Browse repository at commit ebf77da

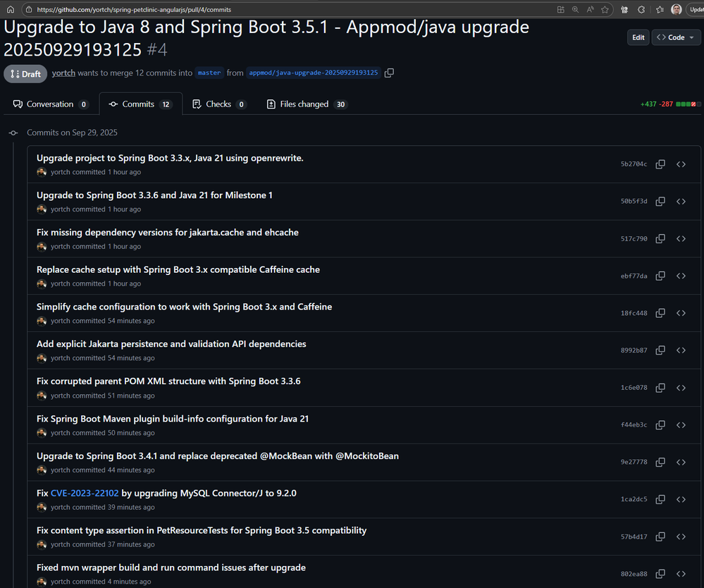pos(681,276)
